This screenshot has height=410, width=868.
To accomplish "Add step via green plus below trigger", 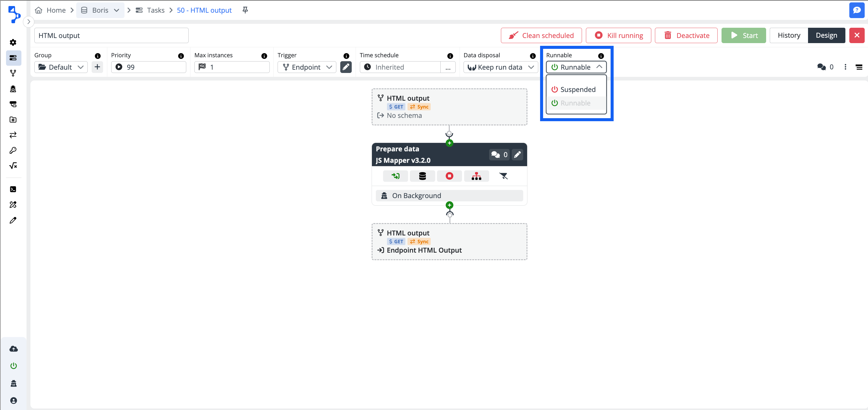I will point(449,143).
